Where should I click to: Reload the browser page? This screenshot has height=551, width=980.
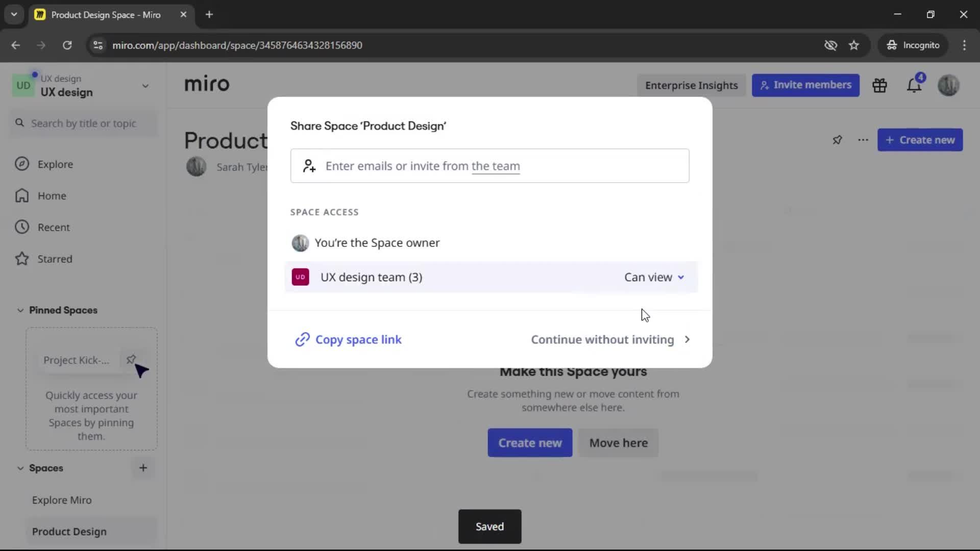tap(67, 45)
